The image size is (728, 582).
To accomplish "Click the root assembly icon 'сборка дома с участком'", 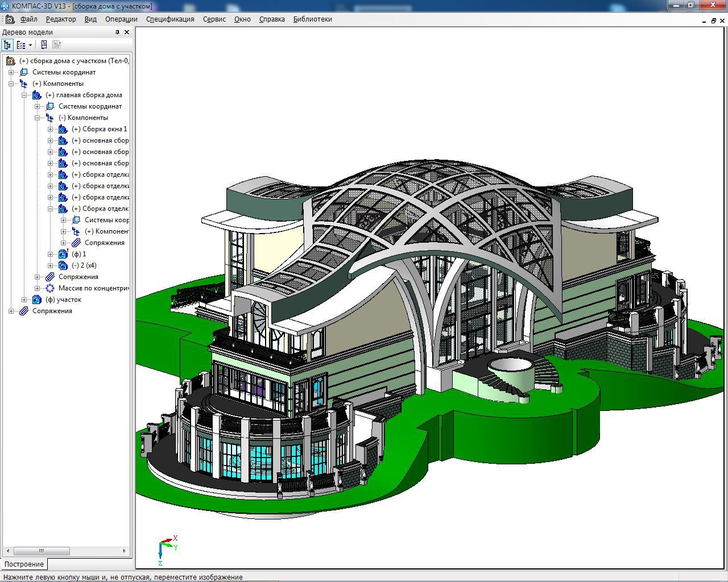I will tap(10, 61).
